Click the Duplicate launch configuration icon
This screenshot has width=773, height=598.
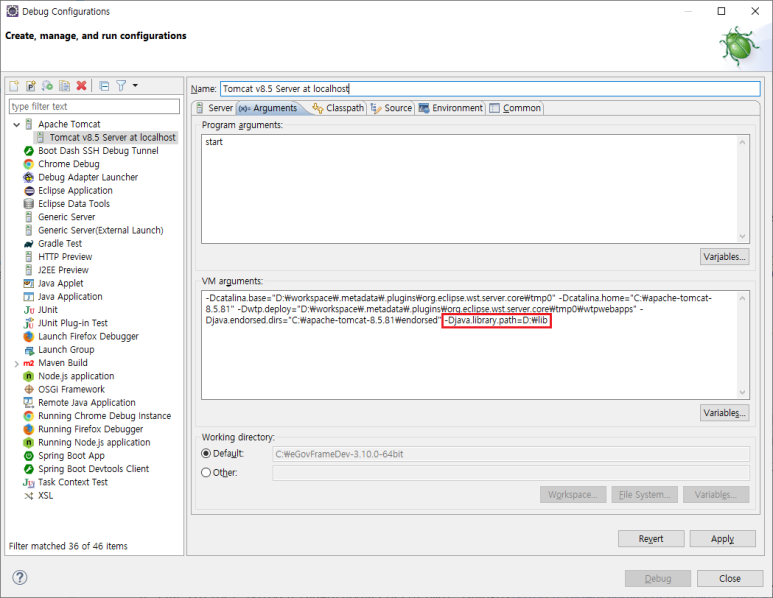pos(64,86)
